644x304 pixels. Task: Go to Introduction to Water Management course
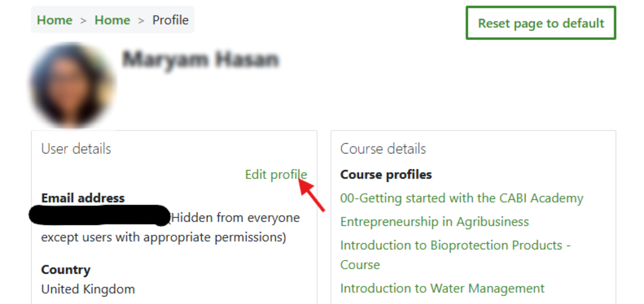(x=442, y=288)
